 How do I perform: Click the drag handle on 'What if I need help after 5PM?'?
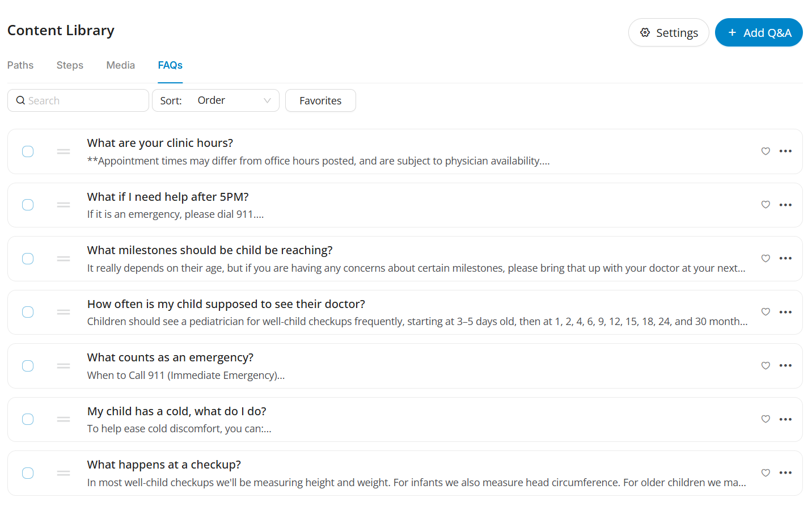pos(64,205)
